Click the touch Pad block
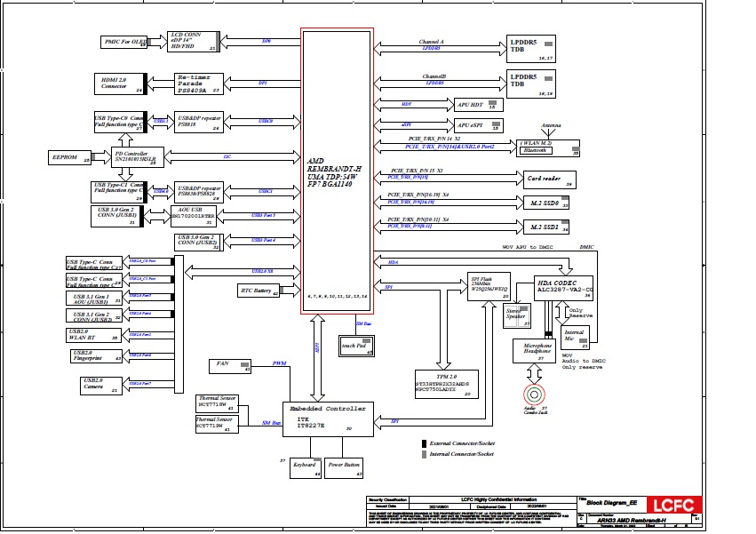Screen dimensions: 756x534 pos(356,346)
